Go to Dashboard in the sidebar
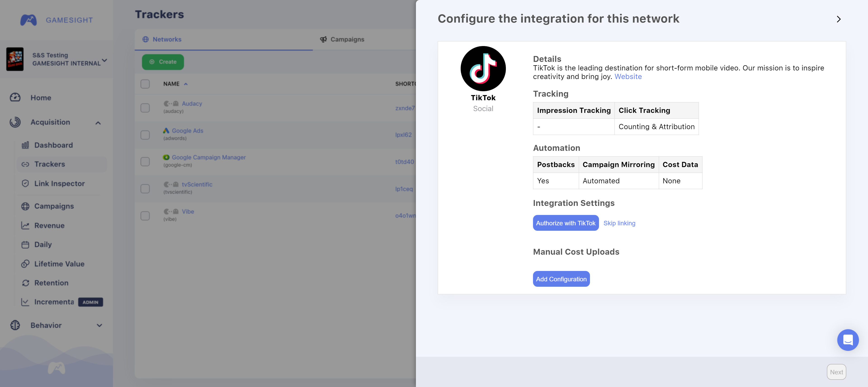 (x=54, y=145)
